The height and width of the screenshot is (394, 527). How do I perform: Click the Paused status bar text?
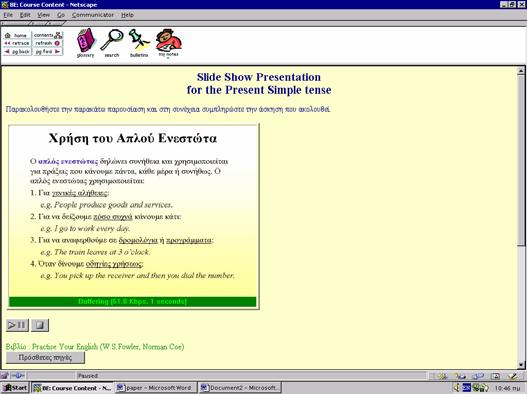coord(88,376)
